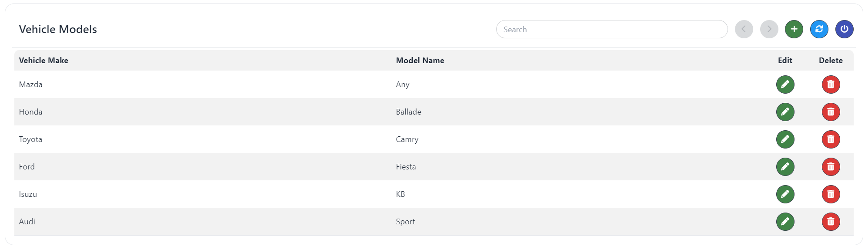
Task: Remove the Toyota Camry entry
Action: (831, 139)
